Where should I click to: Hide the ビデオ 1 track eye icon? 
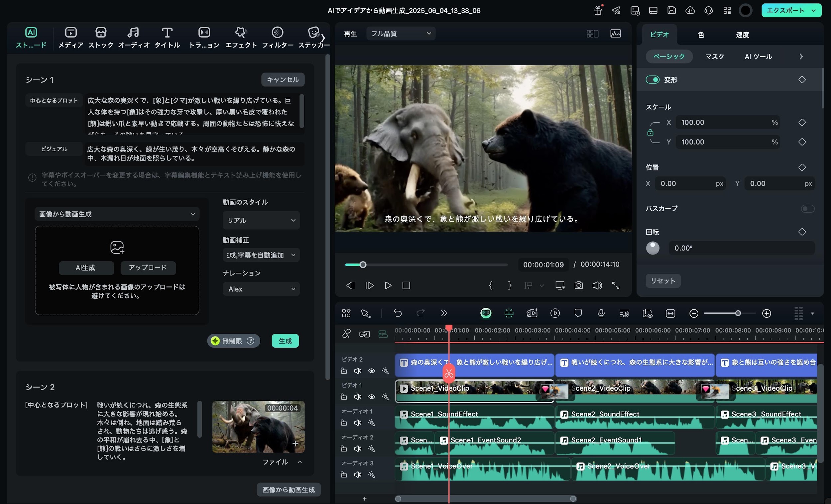click(x=371, y=397)
